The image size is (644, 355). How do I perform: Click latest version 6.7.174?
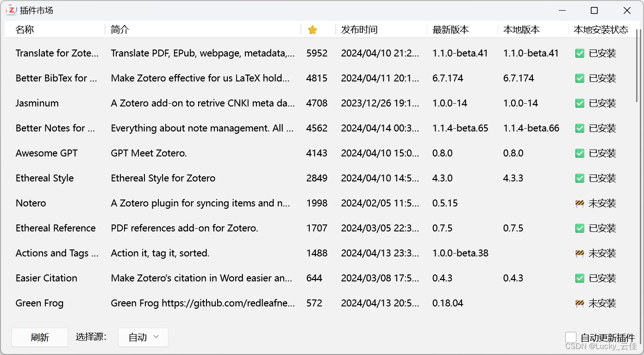(x=448, y=78)
